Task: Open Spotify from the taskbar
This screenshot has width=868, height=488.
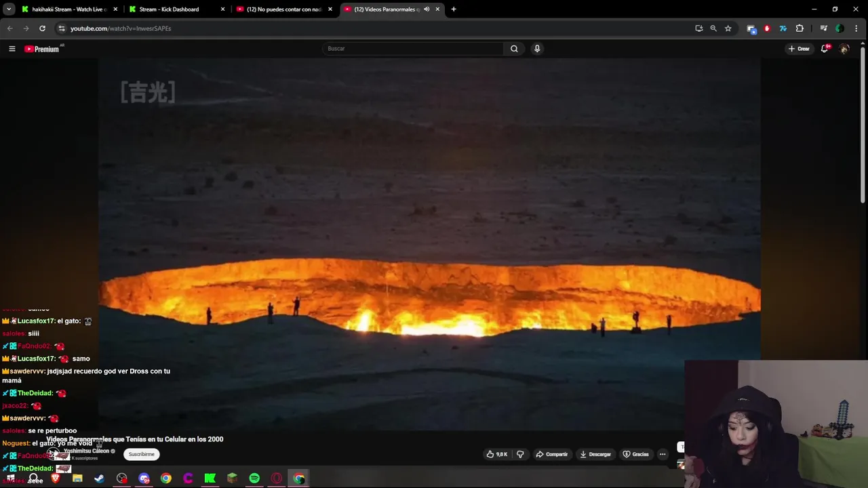Action: [254, 479]
